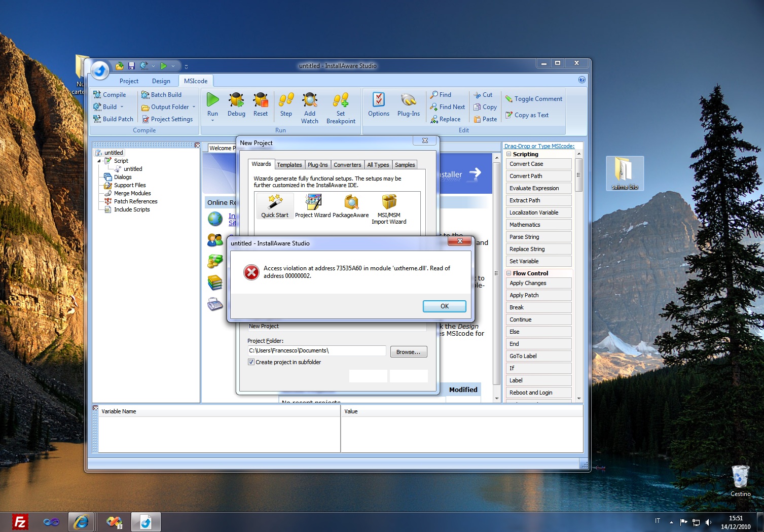764x532 pixels.
Task: Open the Samples tab in New Project
Action: (405, 165)
